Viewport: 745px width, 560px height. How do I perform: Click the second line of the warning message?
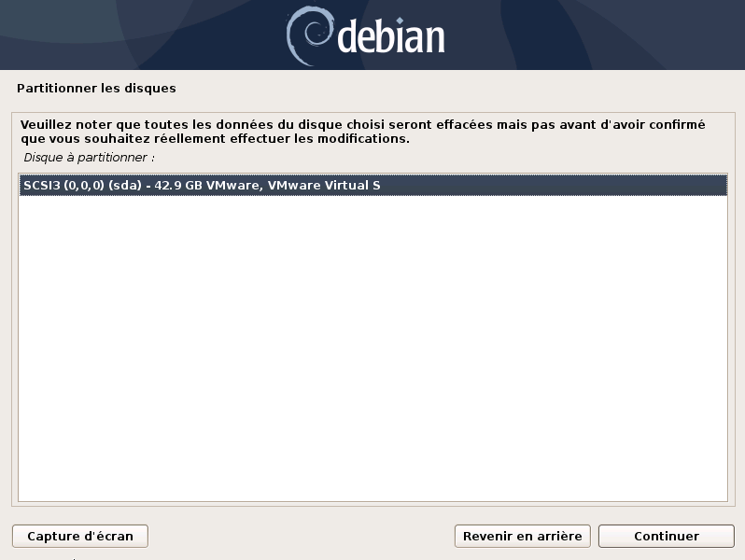(215, 139)
